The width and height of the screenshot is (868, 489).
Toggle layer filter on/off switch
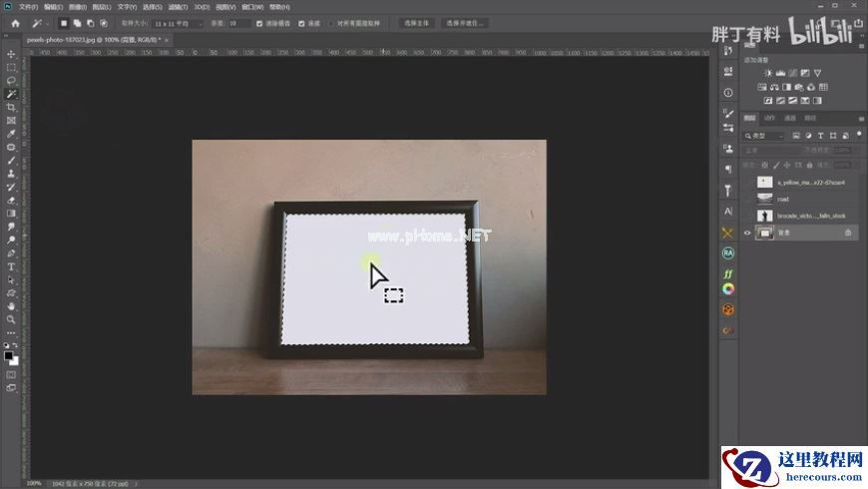(859, 134)
